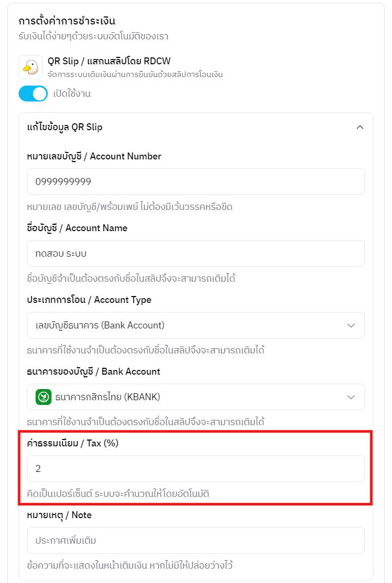Disable the เปิดใช้งาน QR Slip toggle
This screenshot has width=392, height=583.
33,94
